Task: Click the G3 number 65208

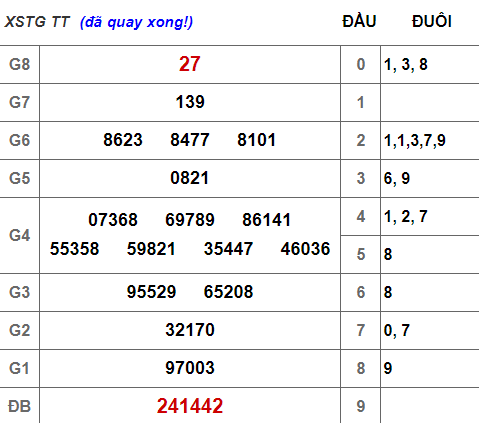Action: tap(228, 292)
